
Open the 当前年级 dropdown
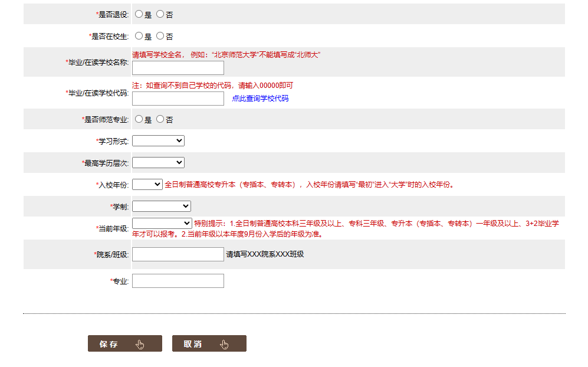click(x=162, y=223)
